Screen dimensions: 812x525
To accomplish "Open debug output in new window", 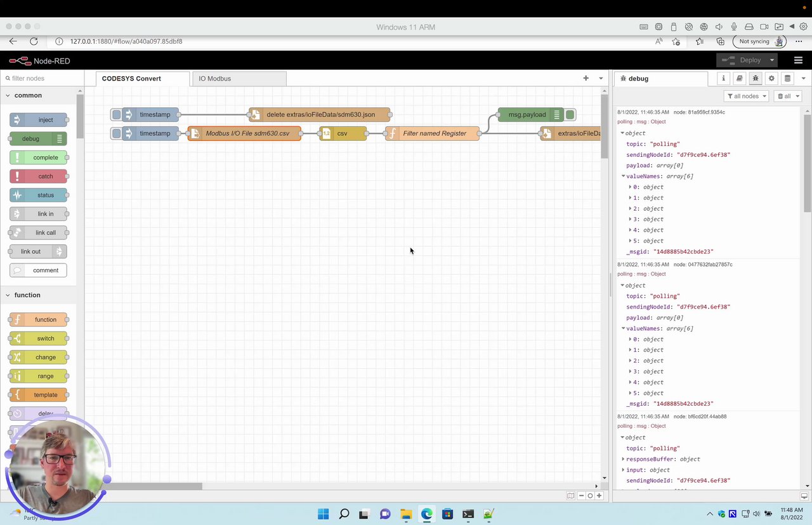I will pos(804,496).
